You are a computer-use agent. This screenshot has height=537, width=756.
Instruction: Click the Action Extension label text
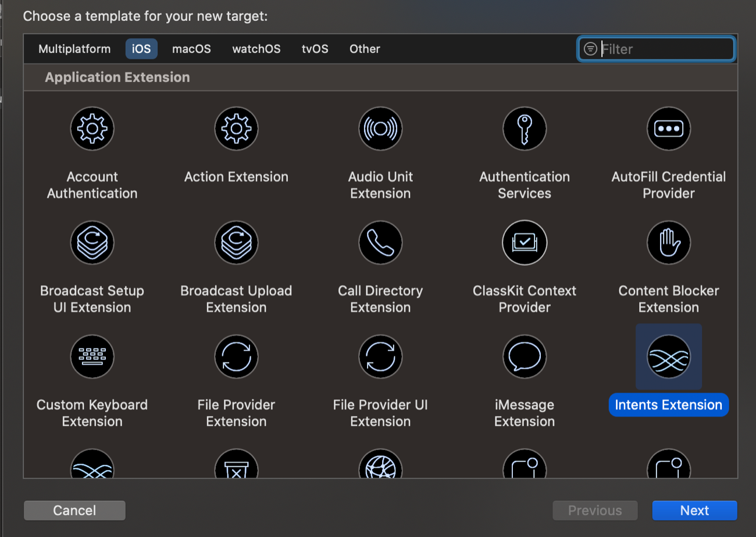click(236, 177)
